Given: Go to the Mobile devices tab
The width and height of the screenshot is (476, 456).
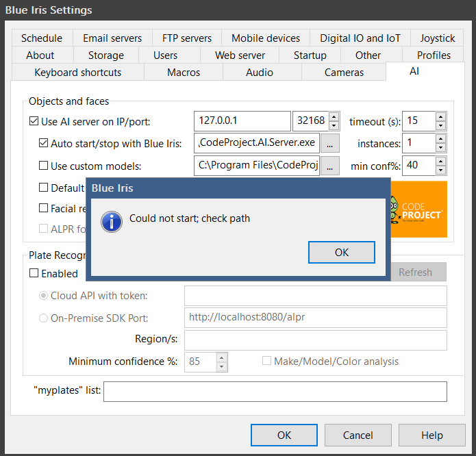Looking at the screenshot, I should tap(266, 38).
